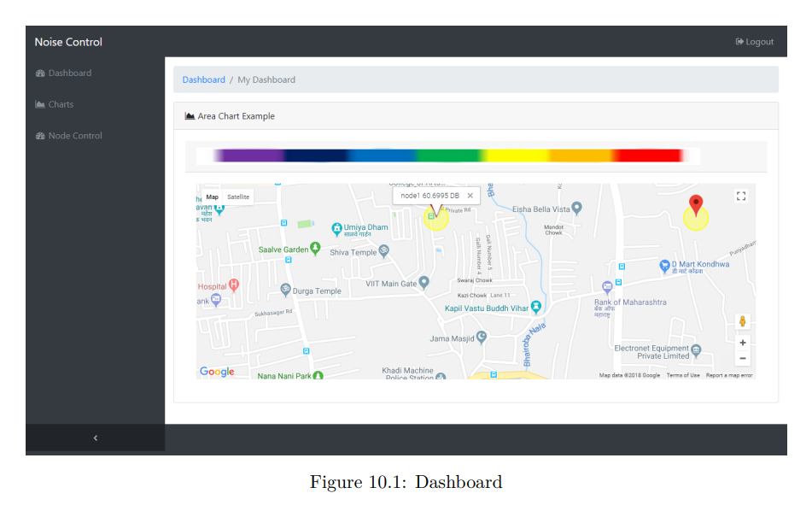The image size is (812, 505).
Task: Toggle fullscreen view on the map
Action: click(741, 195)
